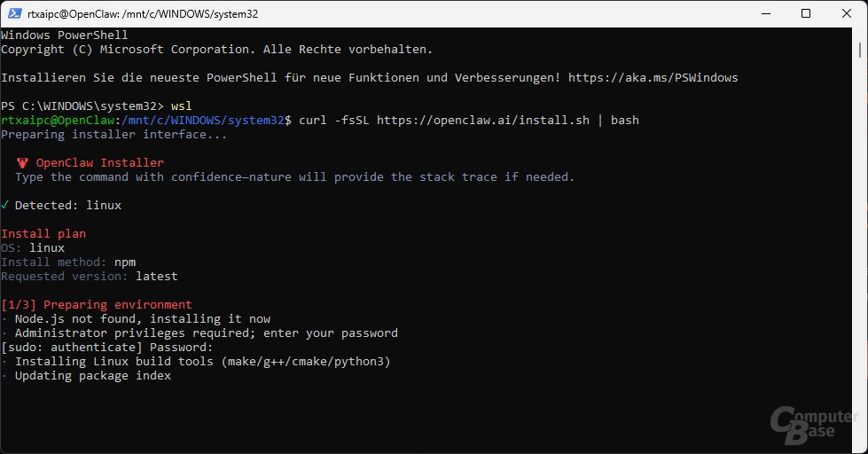Click the 'wsl' command text
Image resolution: width=868 pixels, height=454 pixels.
pos(182,106)
